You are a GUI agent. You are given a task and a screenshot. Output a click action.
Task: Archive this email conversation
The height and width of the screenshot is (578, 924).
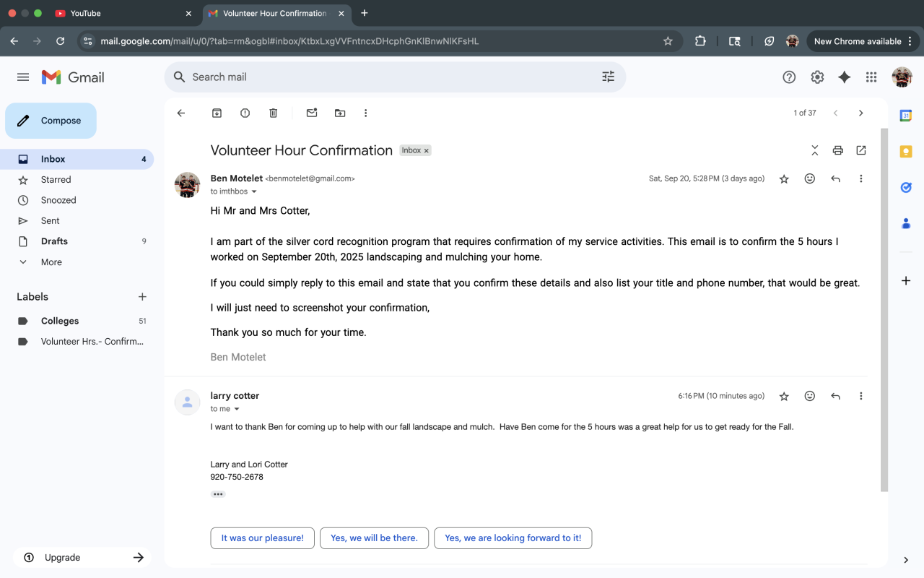tap(217, 113)
